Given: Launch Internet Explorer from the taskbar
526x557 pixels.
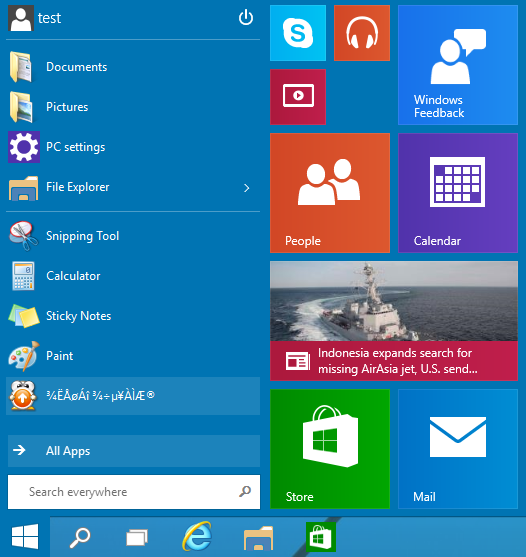Looking at the screenshot, I should [197, 537].
